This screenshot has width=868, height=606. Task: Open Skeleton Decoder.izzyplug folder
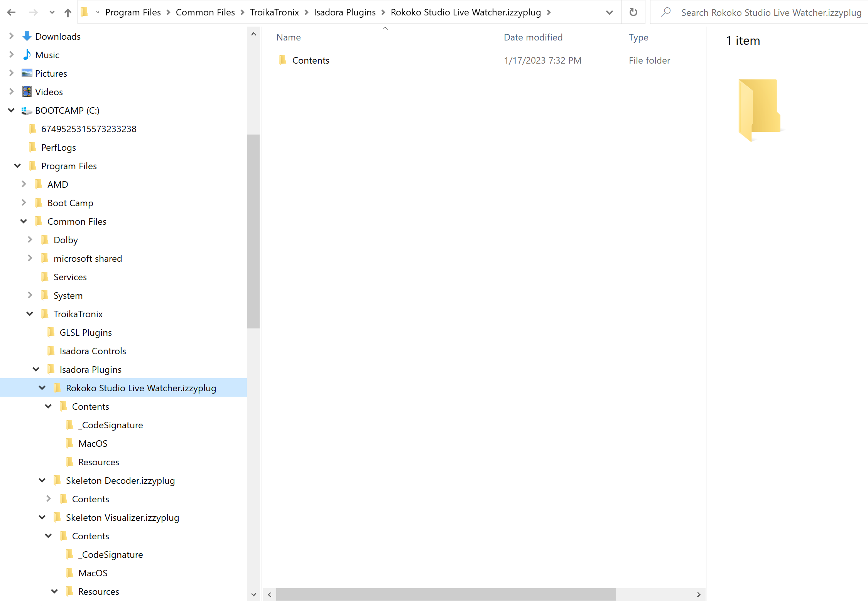click(x=120, y=480)
